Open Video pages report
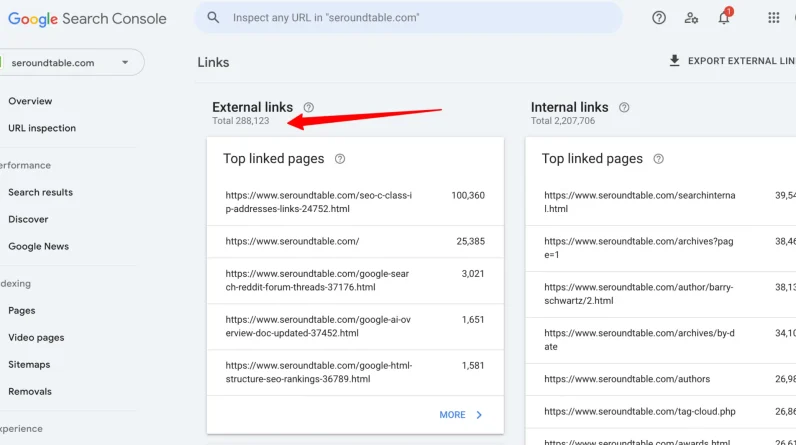The width and height of the screenshot is (796, 445). (36, 337)
